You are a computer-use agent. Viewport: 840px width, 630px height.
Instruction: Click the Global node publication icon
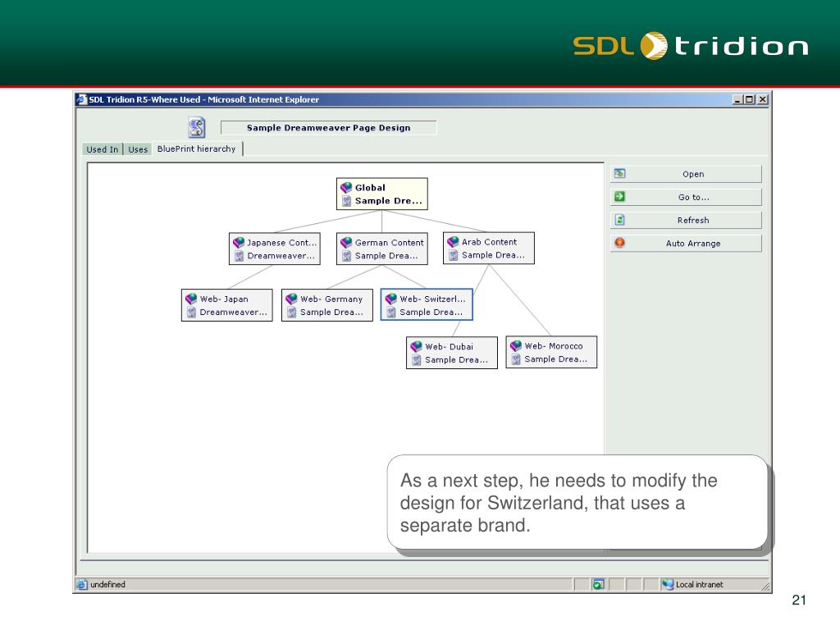pos(346,187)
